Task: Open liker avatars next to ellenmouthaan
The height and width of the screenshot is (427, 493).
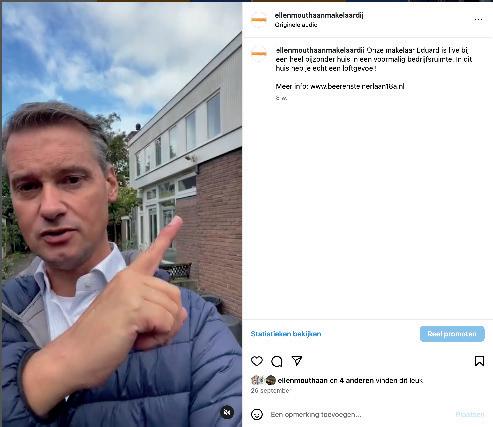Action: coord(263,380)
